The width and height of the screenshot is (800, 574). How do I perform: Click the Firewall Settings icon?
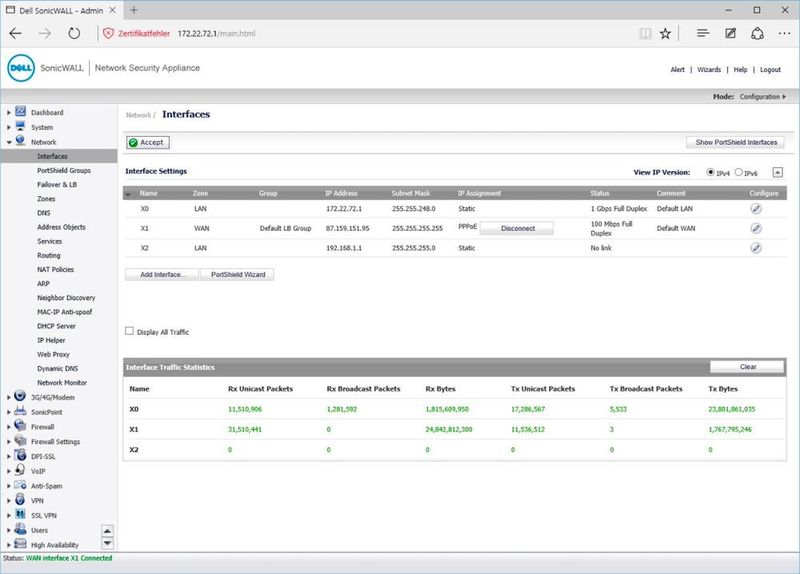coord(20,440)
